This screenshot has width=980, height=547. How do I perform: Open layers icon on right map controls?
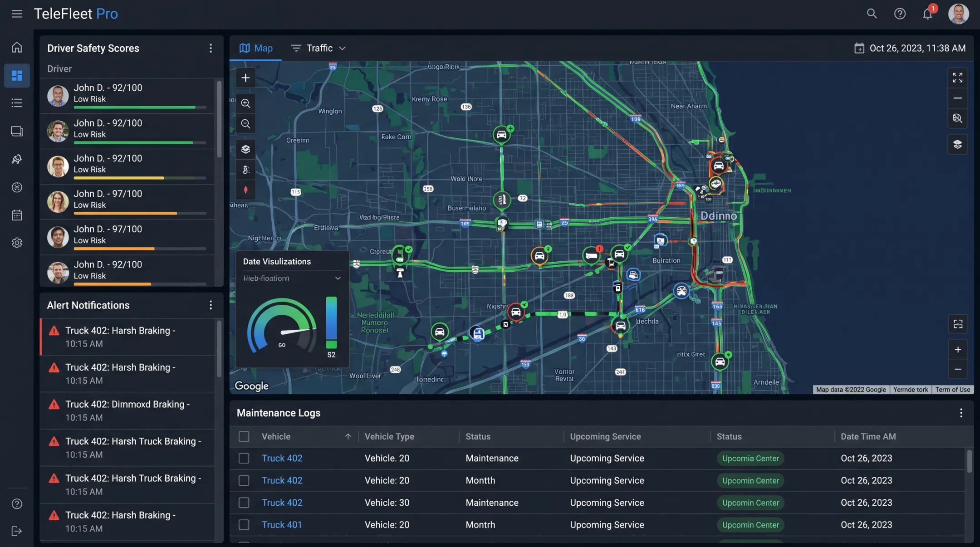click(x=957, y=144)
